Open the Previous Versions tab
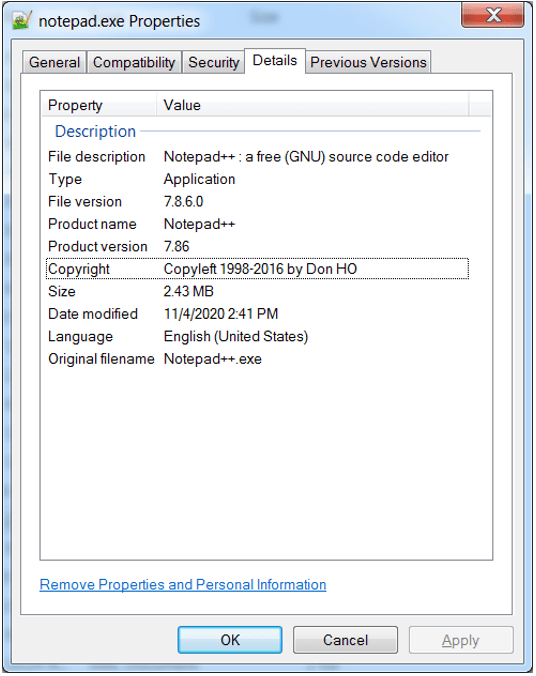The width and height of the screenshot is (536, 676). (x=368, y=63)
